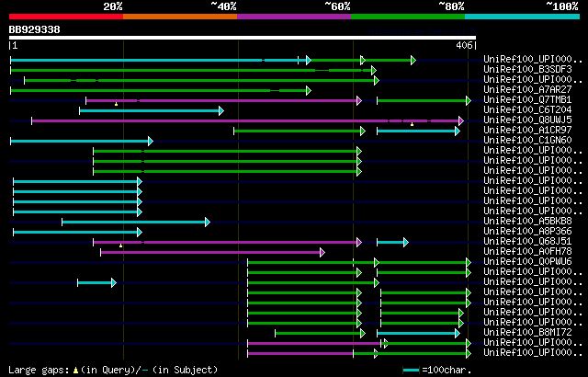Click the green arrowhead ending the A7AR27 bar
This screenshot has width=588, height=377.
(x=309, y=90)
